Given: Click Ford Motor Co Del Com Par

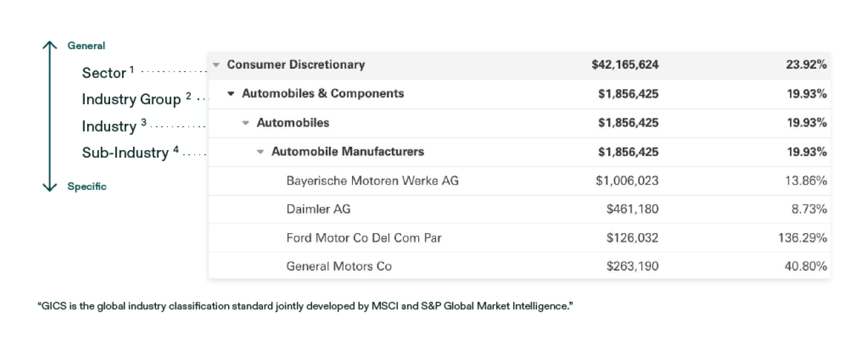Looking at the screenshot, I should [364, 238].
